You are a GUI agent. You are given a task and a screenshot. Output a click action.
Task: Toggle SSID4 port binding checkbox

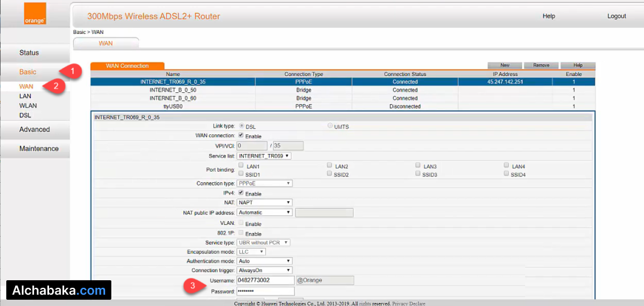point(506,173)
